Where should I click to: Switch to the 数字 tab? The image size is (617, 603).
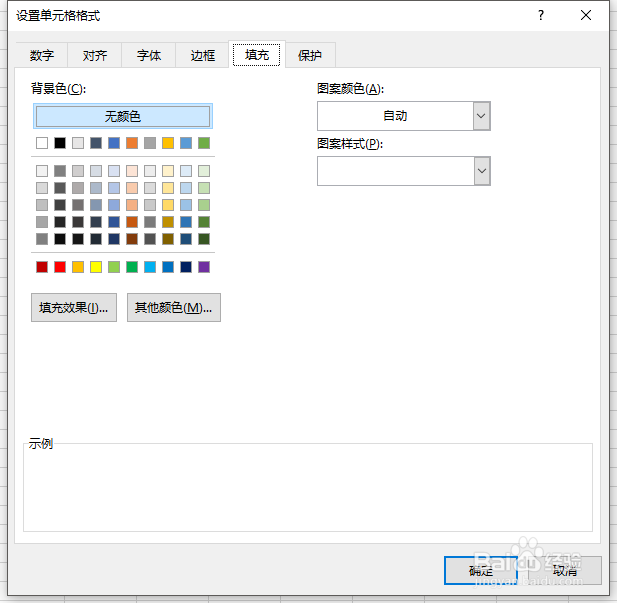pyautogui.click(x=42, y=56)
